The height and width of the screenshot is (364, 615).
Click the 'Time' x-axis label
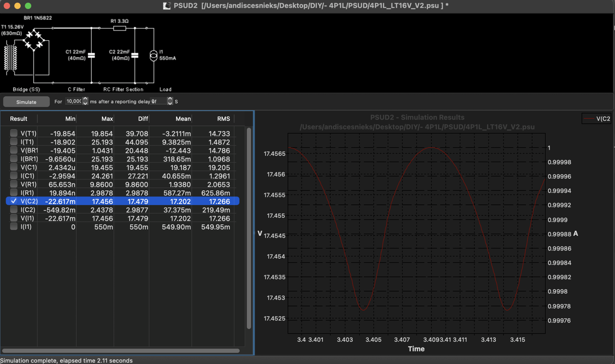point(416,349)
